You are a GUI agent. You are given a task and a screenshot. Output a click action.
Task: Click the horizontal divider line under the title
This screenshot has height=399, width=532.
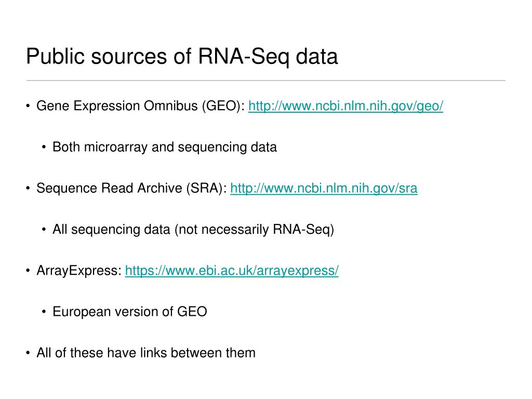coord(265,81)
